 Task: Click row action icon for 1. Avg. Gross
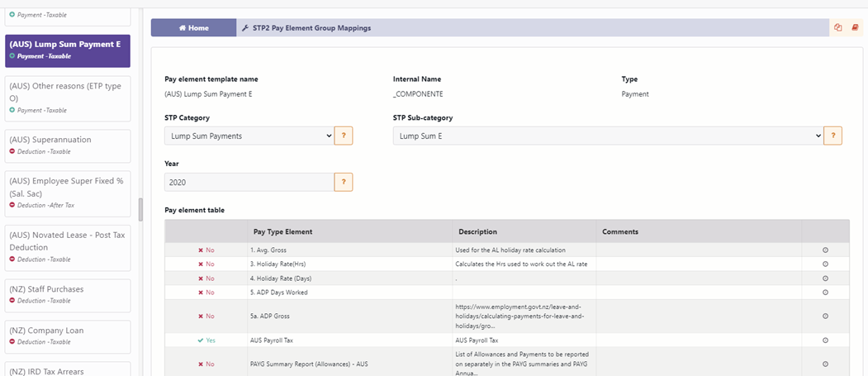click(x=825, y=250)
